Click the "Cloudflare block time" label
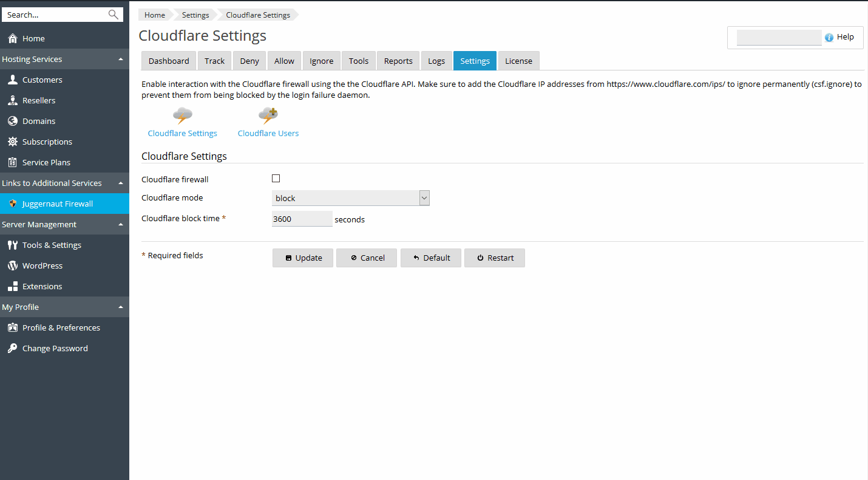This screenshot has height=480, width=868. coord(180,218)
